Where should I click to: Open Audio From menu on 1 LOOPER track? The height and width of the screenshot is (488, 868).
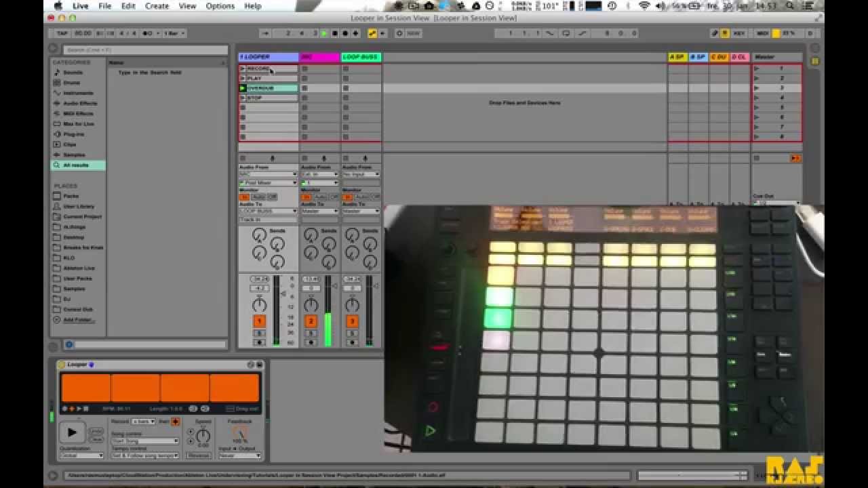[268, 174]
